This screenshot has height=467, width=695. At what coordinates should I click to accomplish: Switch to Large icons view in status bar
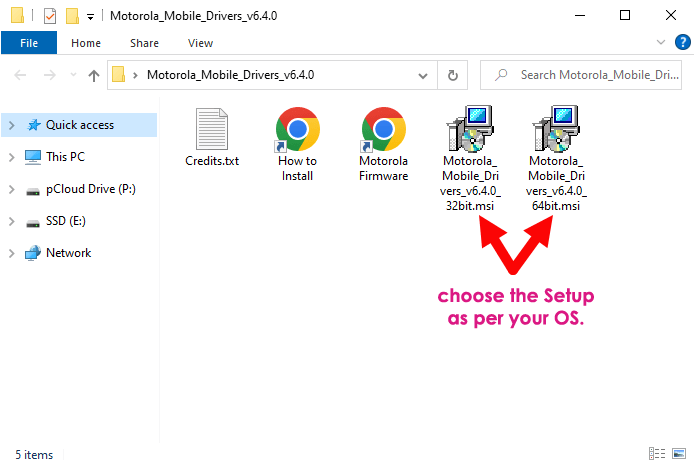tap(679, 453)
